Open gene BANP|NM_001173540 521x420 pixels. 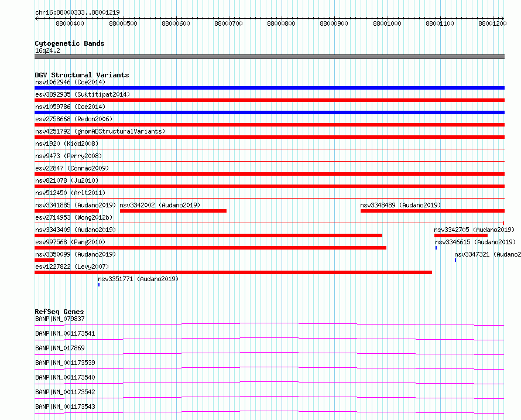(x=65, y=377)
